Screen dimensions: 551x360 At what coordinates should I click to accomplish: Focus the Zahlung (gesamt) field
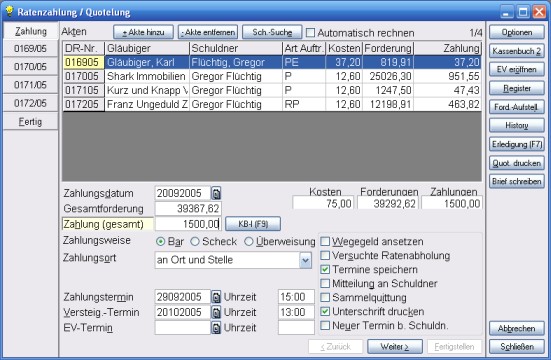click(188, 224)
